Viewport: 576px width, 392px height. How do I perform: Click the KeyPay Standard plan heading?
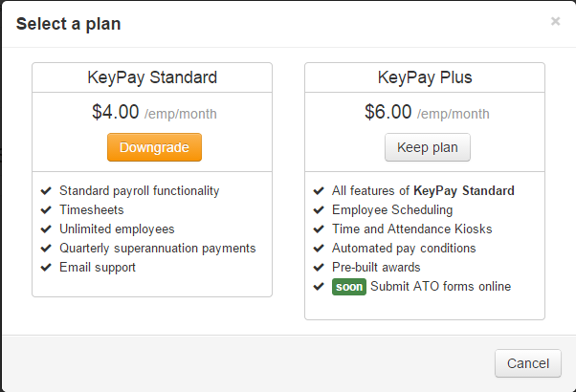[x=152, y=77]
